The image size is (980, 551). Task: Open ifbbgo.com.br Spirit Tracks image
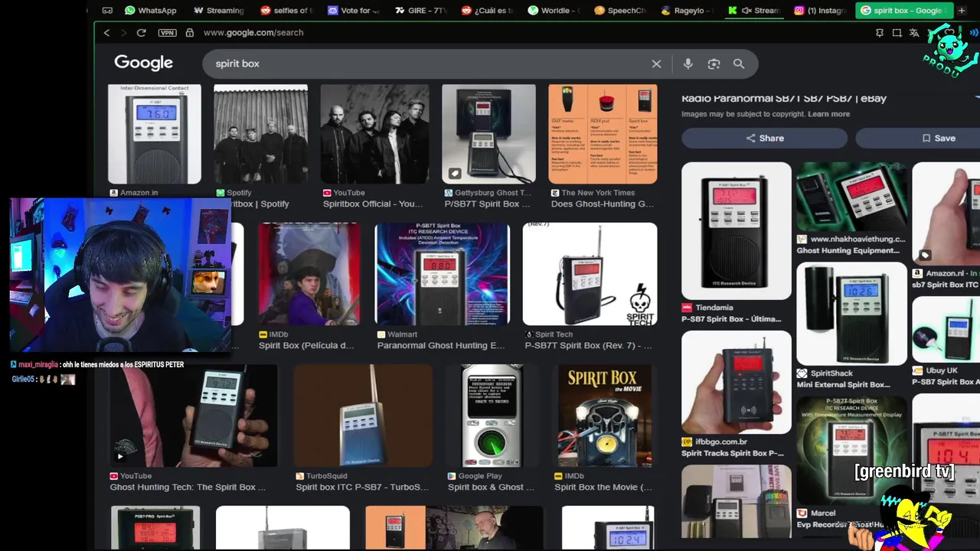737,382
